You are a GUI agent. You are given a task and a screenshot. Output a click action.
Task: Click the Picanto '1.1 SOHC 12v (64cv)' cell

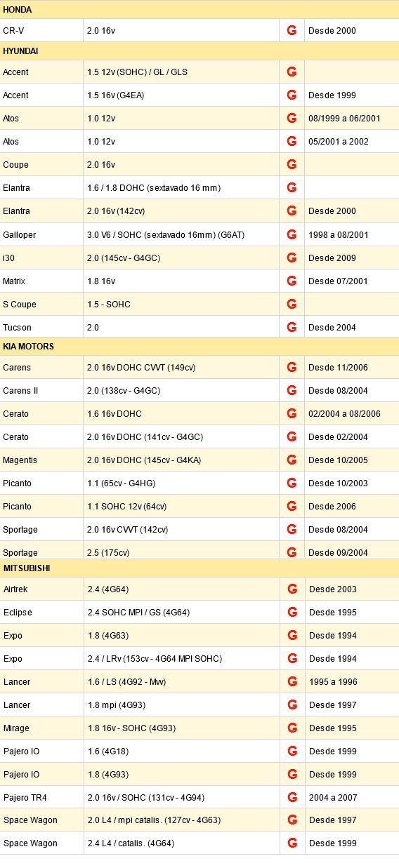pos(181,506)
